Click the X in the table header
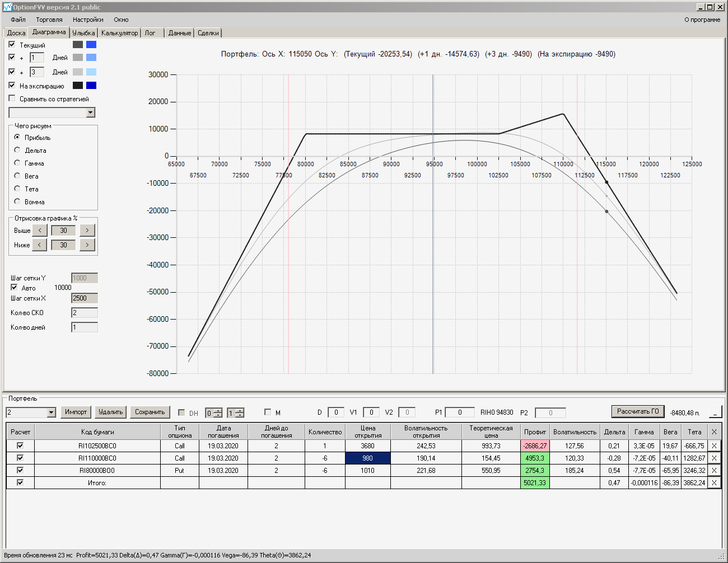The image size is (728, 563). 714,432
